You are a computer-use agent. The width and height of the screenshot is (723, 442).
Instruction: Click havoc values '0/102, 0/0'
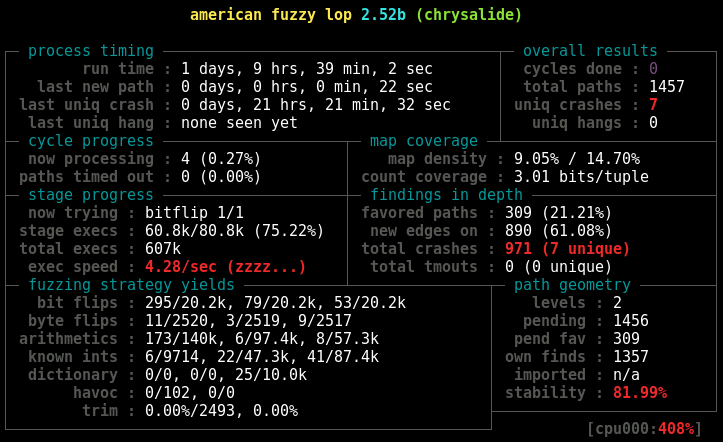(x=190, y=392)
